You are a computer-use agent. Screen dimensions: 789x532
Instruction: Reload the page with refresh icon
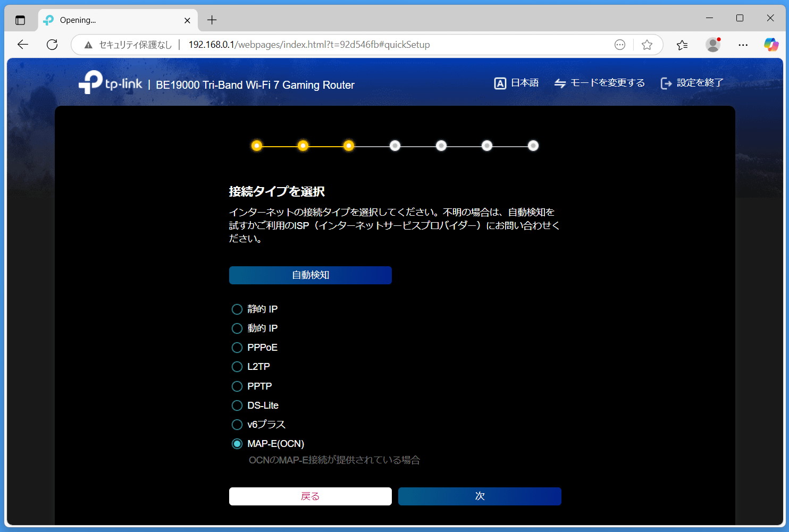(x=52, y=45)
